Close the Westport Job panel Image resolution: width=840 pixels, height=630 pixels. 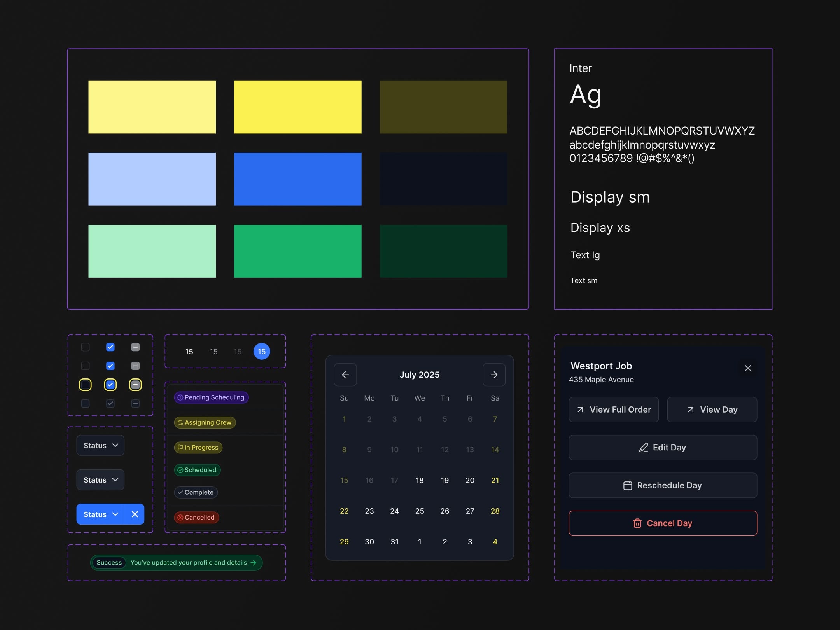coord(747,368)
